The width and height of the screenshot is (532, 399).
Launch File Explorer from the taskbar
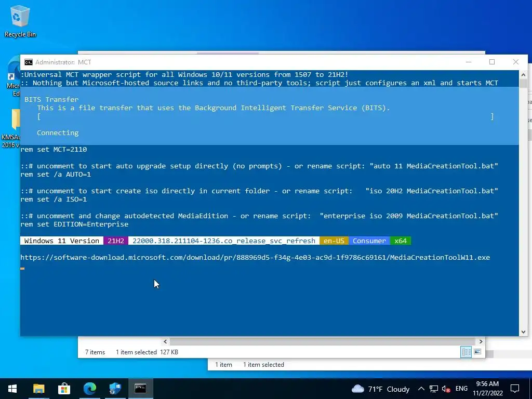[38, 389]
